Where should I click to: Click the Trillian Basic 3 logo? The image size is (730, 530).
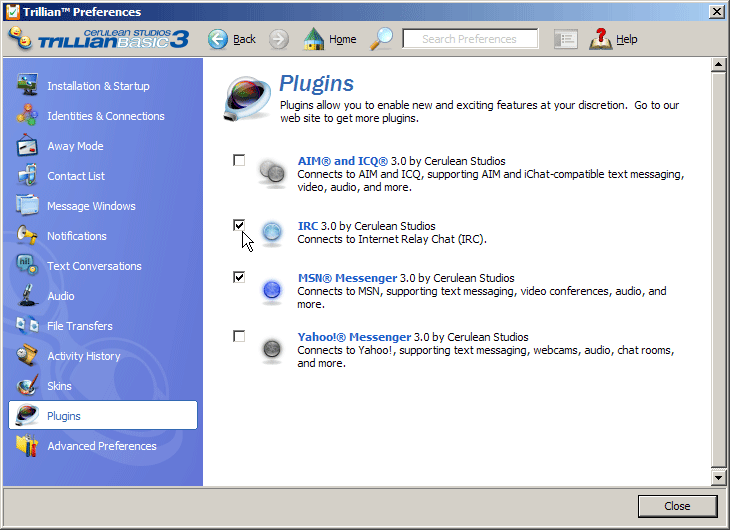99,39
